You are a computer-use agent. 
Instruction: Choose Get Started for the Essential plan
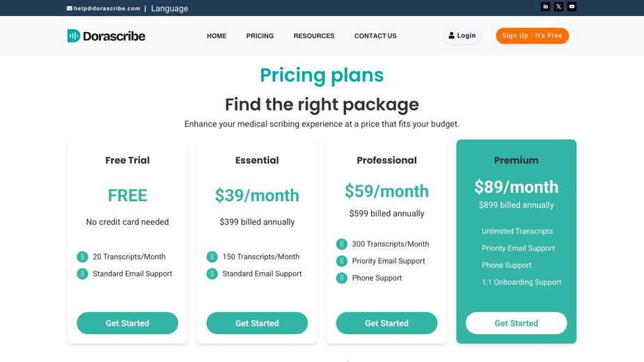[x=257, y=323]
